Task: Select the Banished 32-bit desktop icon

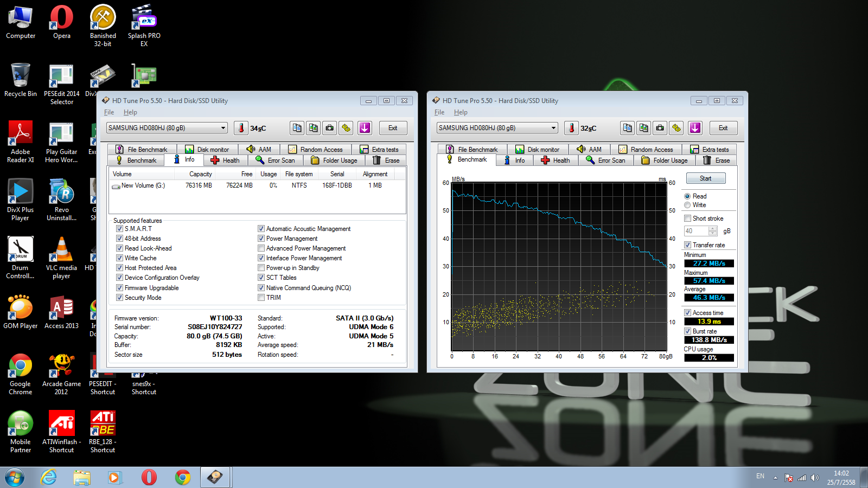Action: pos(103,25)
